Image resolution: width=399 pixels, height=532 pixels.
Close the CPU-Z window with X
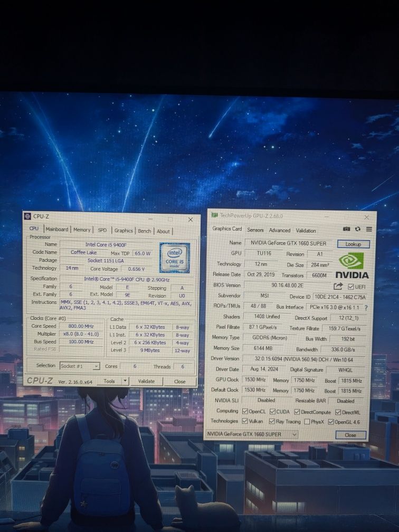tap(191, 220)
